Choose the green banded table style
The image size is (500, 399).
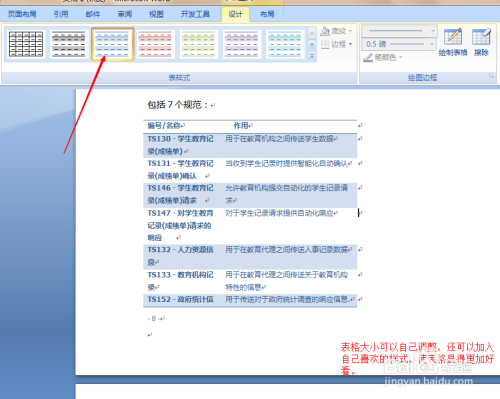pyautogui.click(x=199, y=44)
